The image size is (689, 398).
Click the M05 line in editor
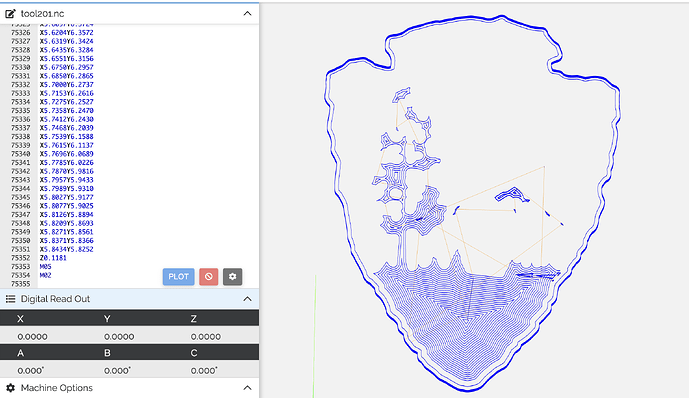45,267
